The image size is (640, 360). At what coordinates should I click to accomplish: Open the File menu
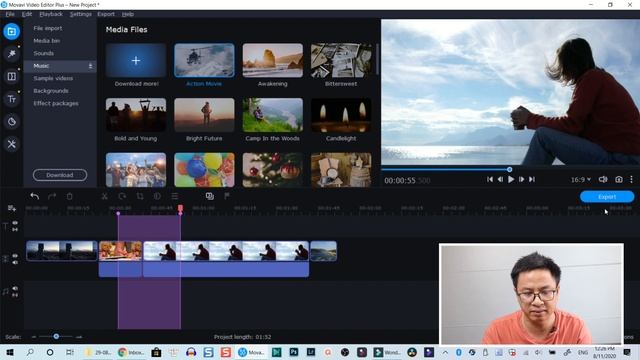[x=10, y=14]
